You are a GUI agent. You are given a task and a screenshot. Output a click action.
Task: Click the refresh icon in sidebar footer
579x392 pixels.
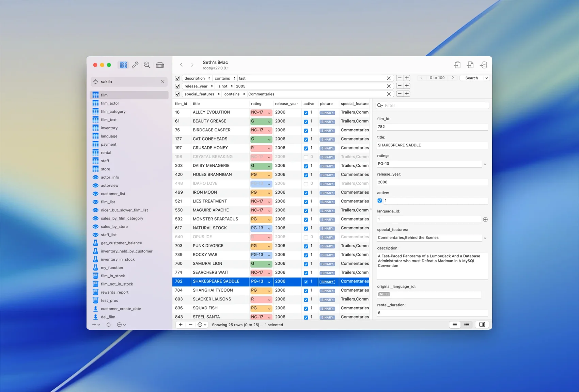[x=109, y=325]
